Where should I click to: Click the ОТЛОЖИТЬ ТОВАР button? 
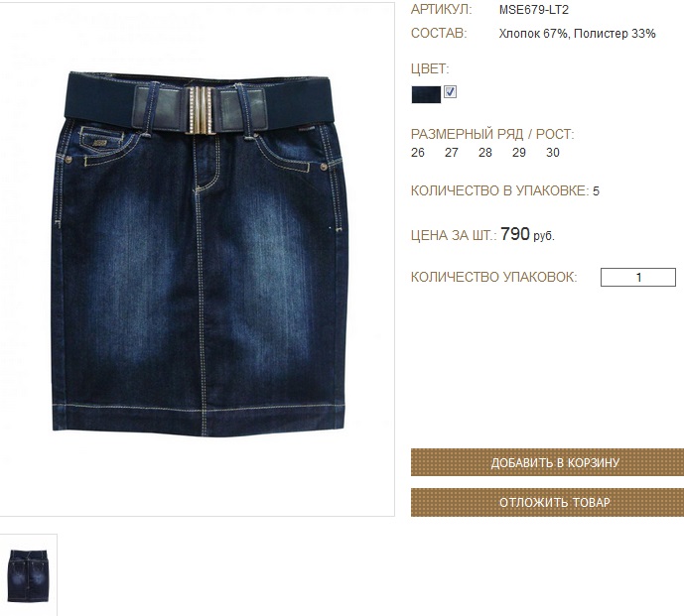tap(547, 502)
